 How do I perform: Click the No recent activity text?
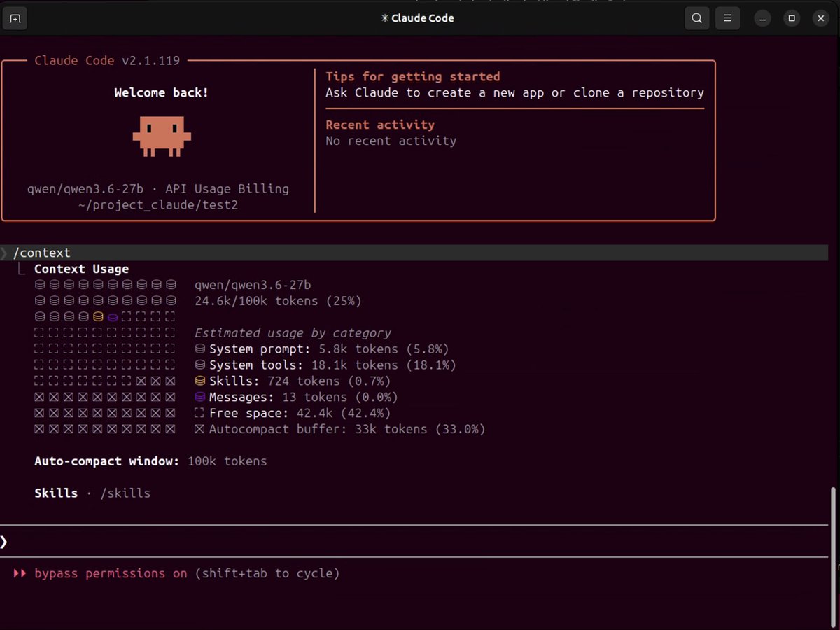click(x=391, y=141)
